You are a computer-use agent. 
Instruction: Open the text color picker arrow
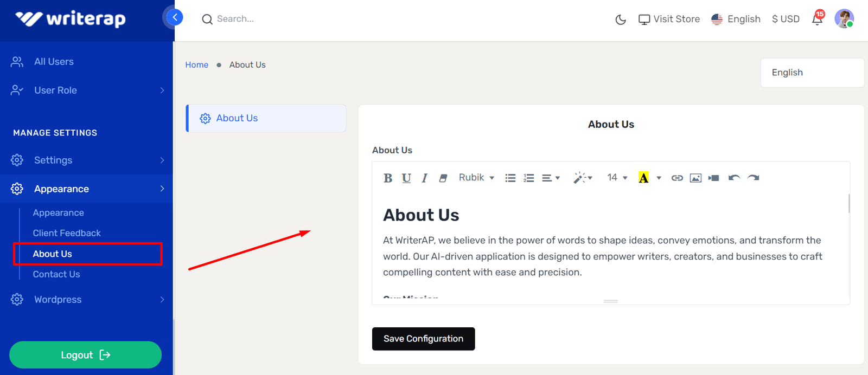coord(659,178)
